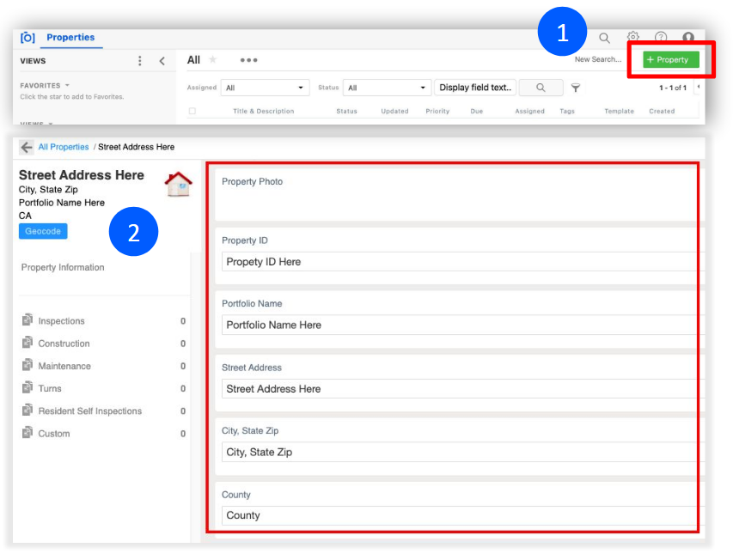Open the Views panel three-dot menu

140,61
